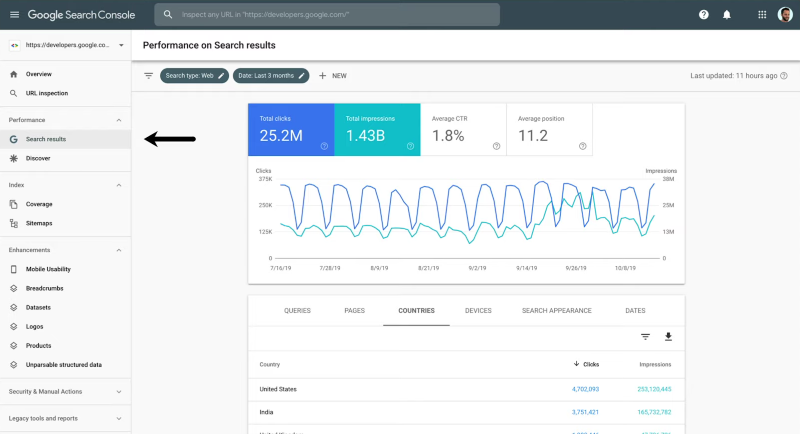
Task: Enable the Average position metric card
Action: (548, 129)
